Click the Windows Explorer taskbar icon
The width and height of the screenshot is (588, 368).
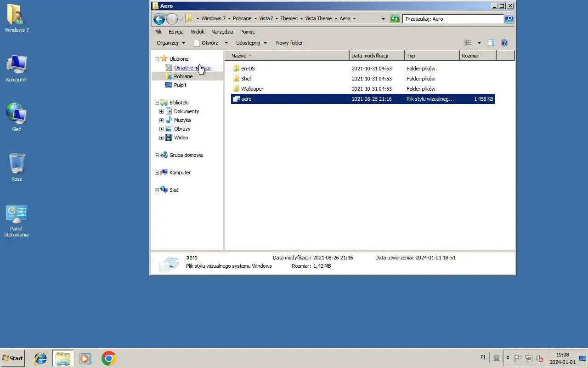(x=63, y=358)
